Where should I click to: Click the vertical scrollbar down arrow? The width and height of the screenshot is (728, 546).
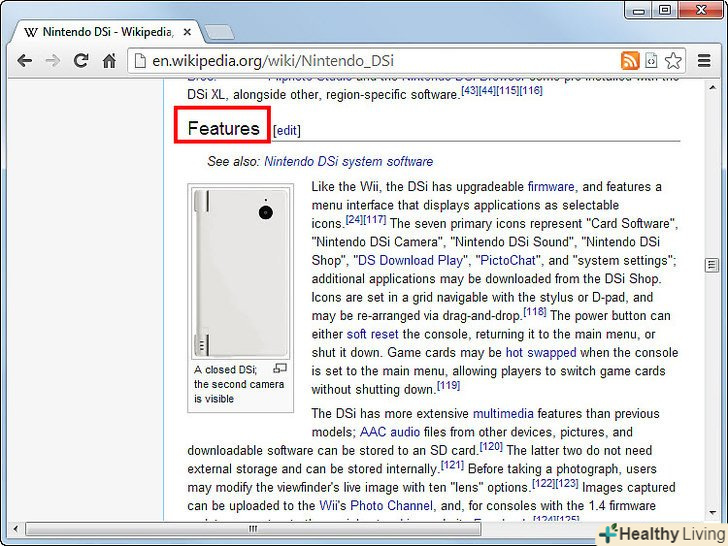pos(712,513)
